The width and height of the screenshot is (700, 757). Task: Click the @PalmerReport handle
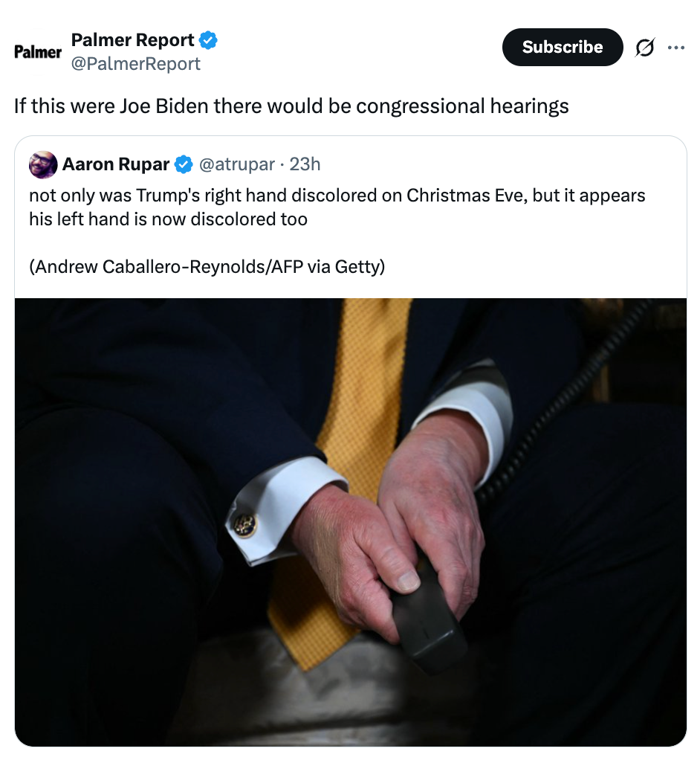[136, 63]
